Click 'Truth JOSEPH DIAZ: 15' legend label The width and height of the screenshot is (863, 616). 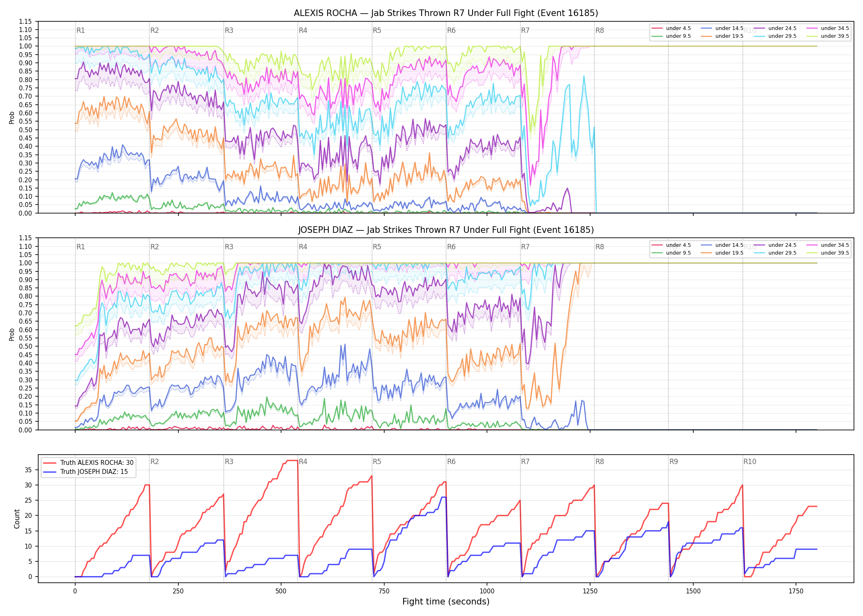pos(94,472)
